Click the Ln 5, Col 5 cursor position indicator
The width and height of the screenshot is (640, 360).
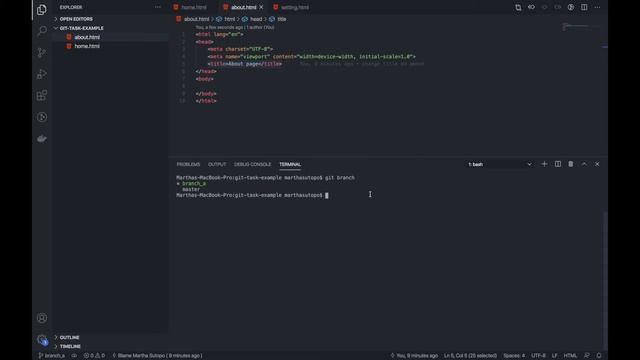coord(470,356)
